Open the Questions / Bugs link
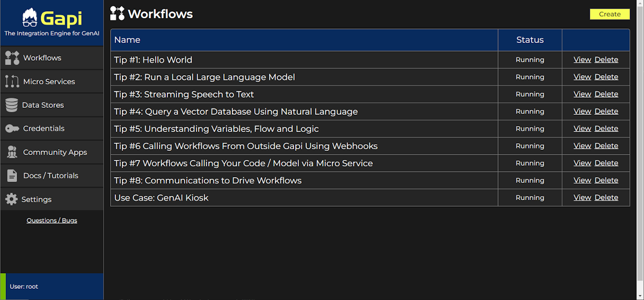Image resolution: width=644 pixels, height=300 pixels. [x=52, y=221]
